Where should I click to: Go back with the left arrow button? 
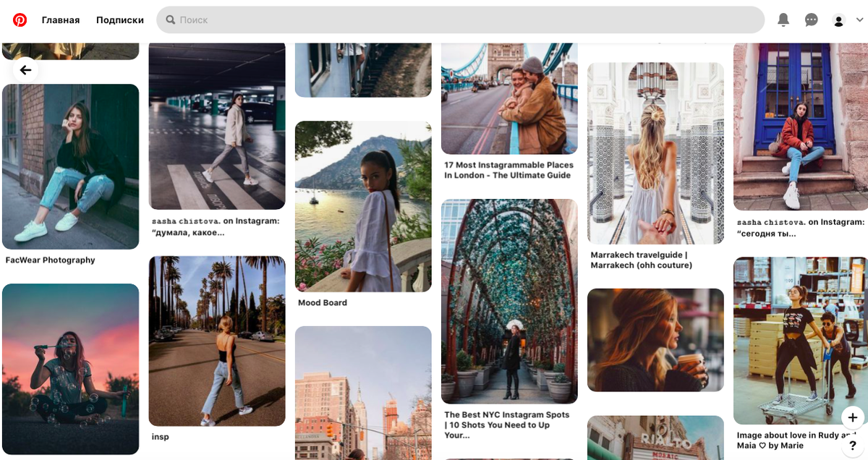click(26, 70)
